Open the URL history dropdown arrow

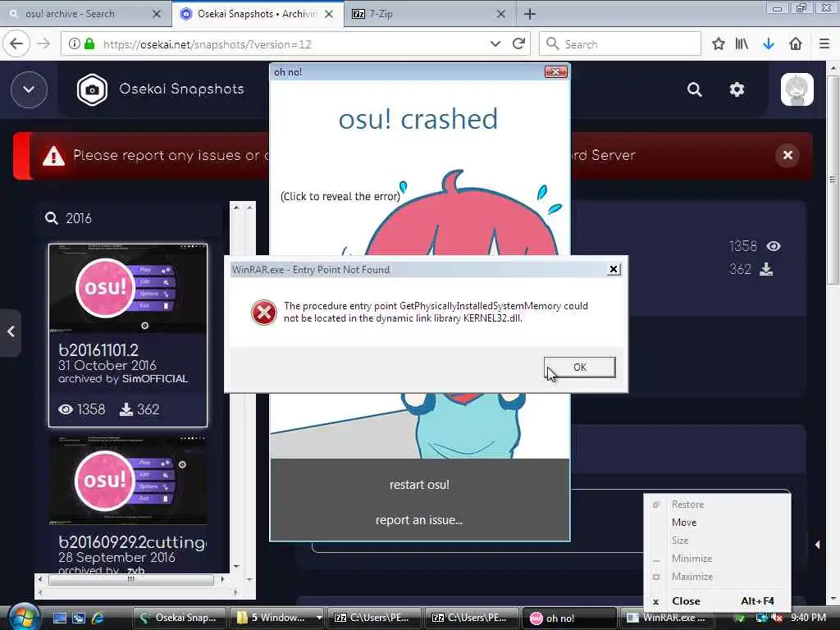tap(495, 44)
